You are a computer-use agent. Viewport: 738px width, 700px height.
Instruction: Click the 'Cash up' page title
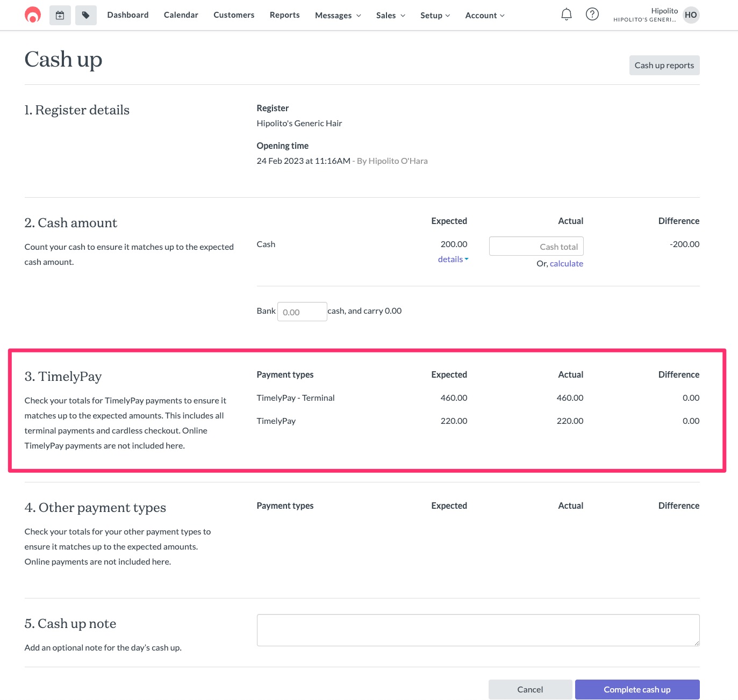[x=63, y=60]
